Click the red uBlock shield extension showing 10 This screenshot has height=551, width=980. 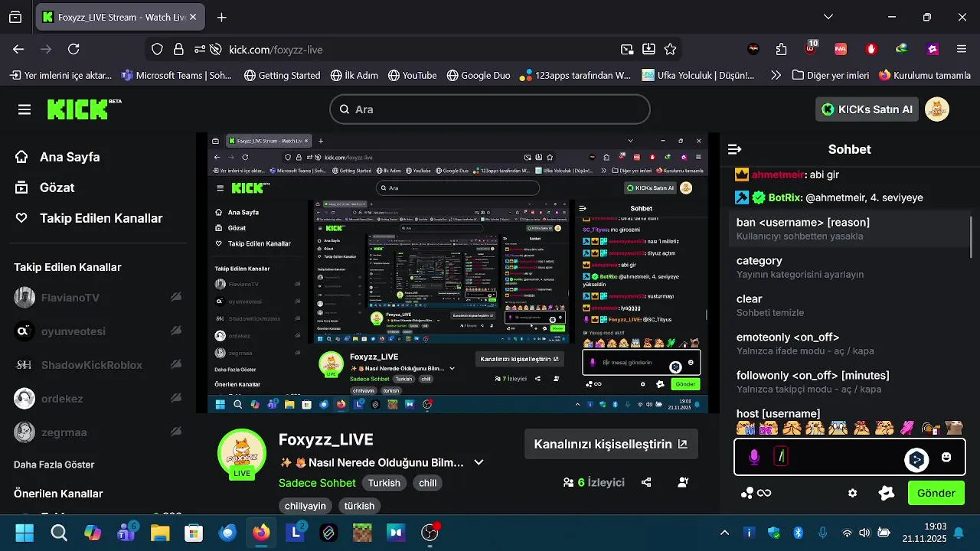click(811, 48)
